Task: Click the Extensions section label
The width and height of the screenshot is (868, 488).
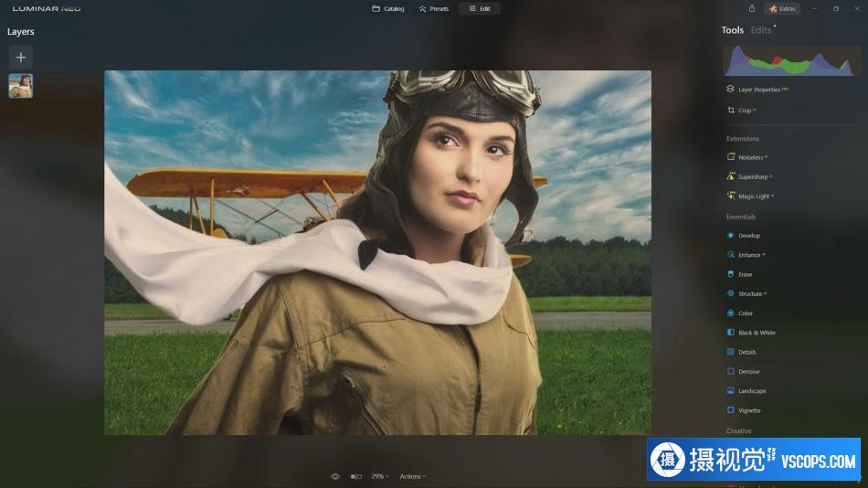Action: (x=742, y=139)
